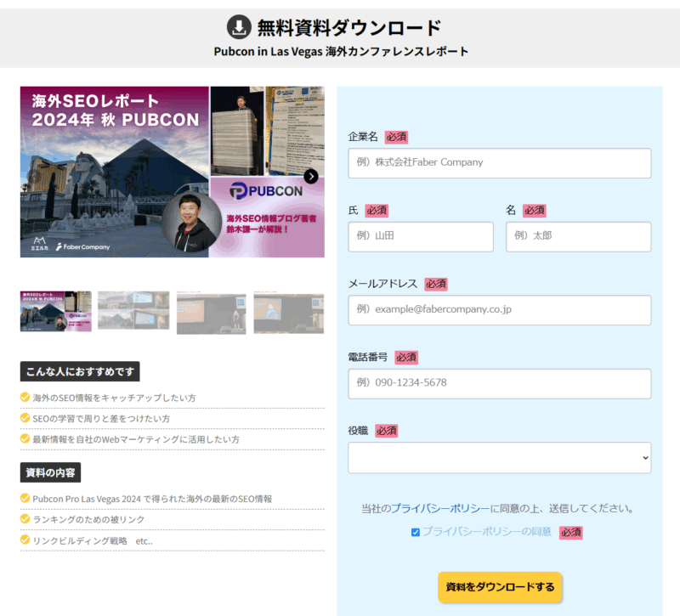Click the 資料をダウンロードする button
The height and width of the screenshot is (616, 680).
point(500,587)
